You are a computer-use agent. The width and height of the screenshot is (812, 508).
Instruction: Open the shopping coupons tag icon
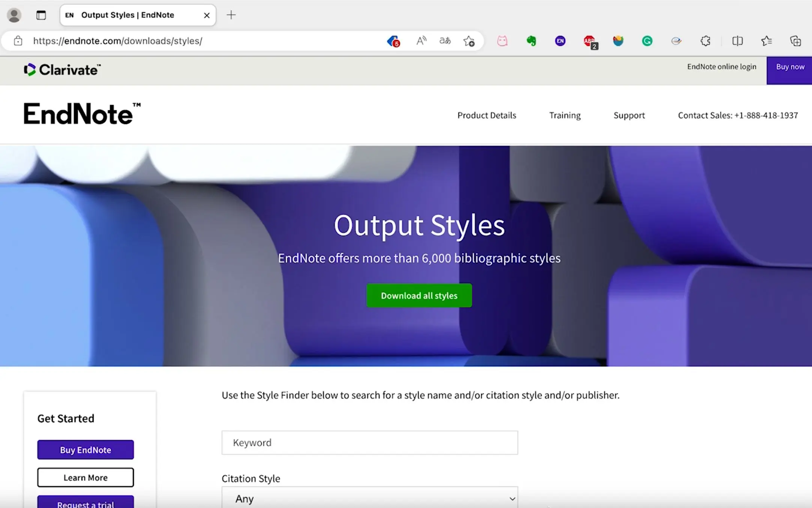(393, 41)
